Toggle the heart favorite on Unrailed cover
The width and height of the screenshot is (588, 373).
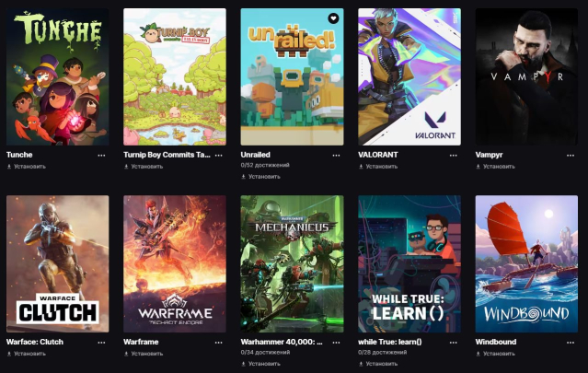click(x=333, y=18)
